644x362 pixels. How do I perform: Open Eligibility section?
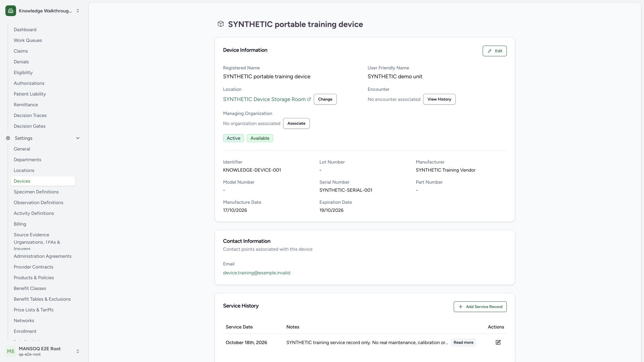pos(43,72)
